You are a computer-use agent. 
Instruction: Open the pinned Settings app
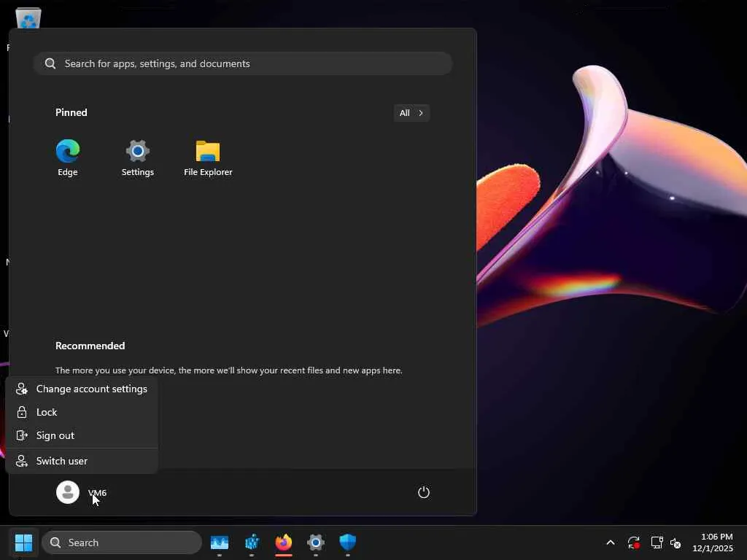pos(138,158)
